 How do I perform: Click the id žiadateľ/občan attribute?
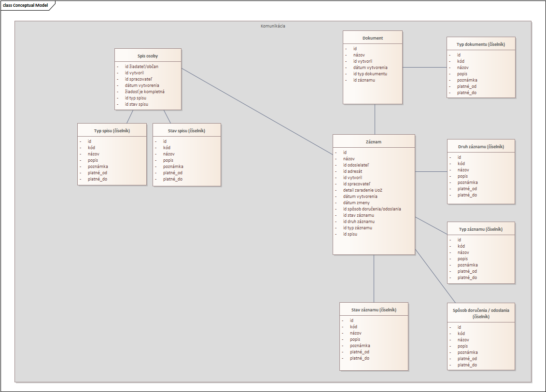[141, 66]
